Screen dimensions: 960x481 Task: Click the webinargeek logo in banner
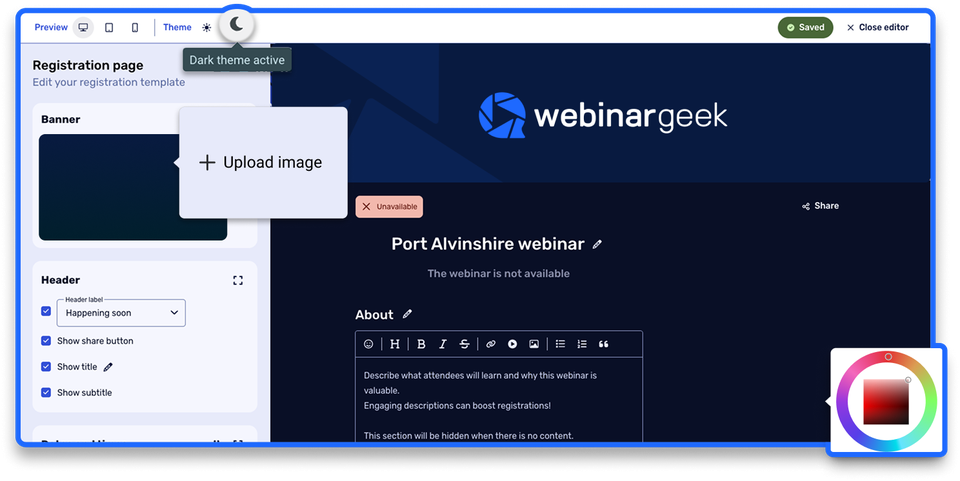[x=603, y=115]
